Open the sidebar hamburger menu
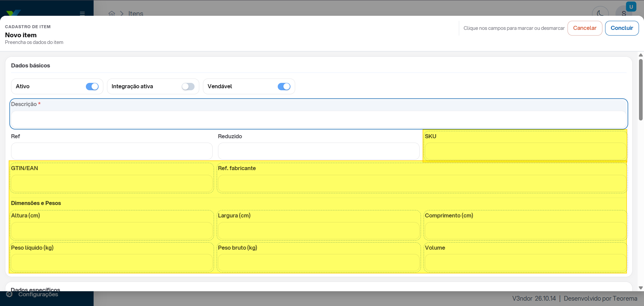The image size is (644, 306). pos(82,13)
